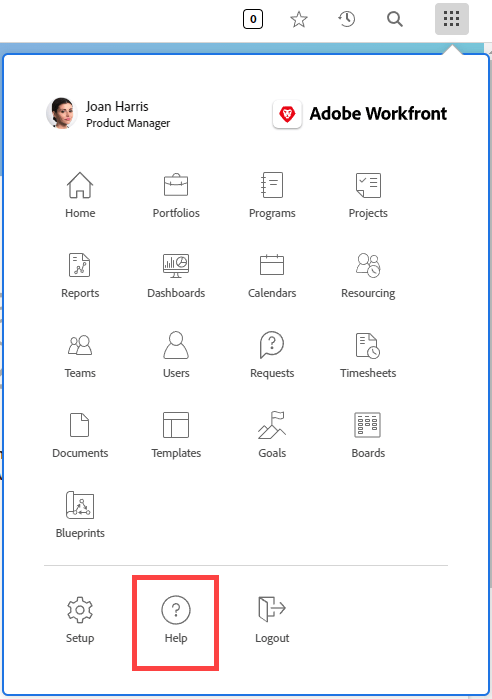Open Reports

[80, 275]
